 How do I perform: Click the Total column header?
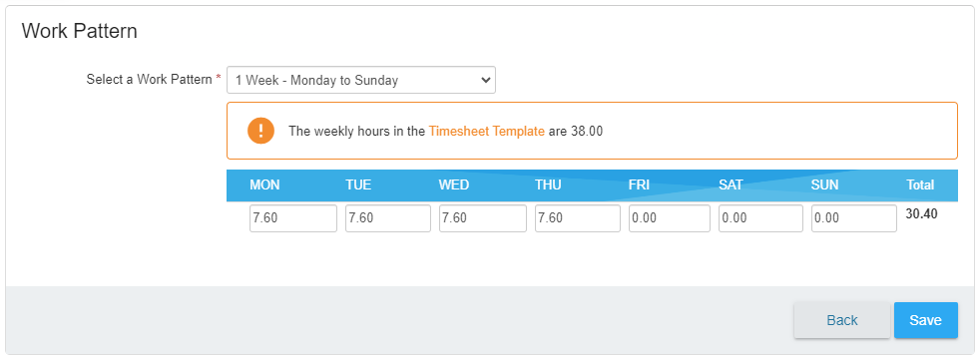pos(921,185)
